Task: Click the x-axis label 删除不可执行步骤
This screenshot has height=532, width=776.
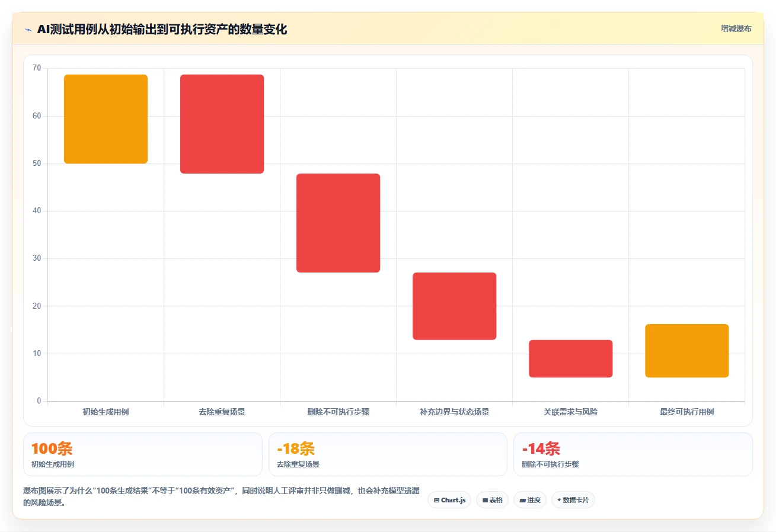Action: [338, 412]
